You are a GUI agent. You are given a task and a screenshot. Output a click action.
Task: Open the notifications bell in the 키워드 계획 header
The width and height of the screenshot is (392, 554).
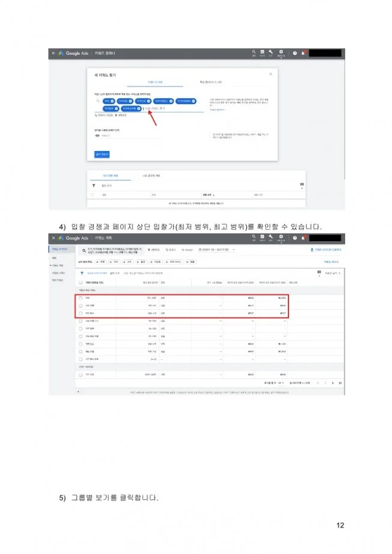tap(304, 238)
